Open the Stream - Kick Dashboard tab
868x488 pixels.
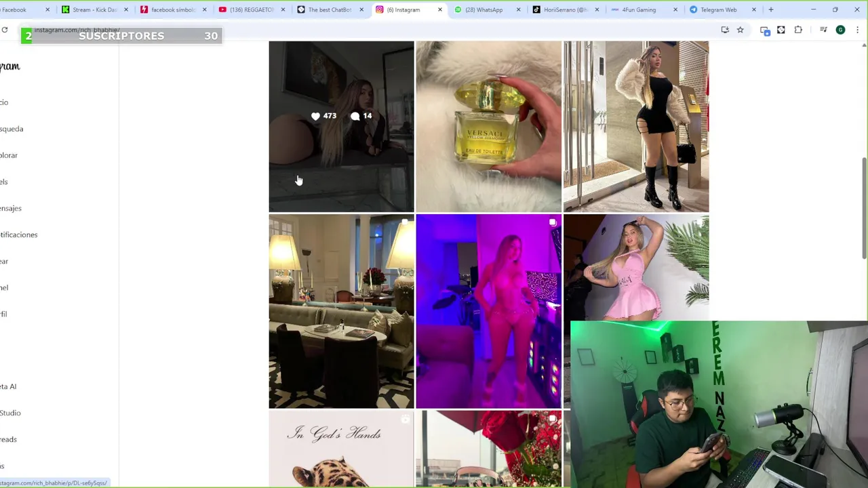point(93,9)
